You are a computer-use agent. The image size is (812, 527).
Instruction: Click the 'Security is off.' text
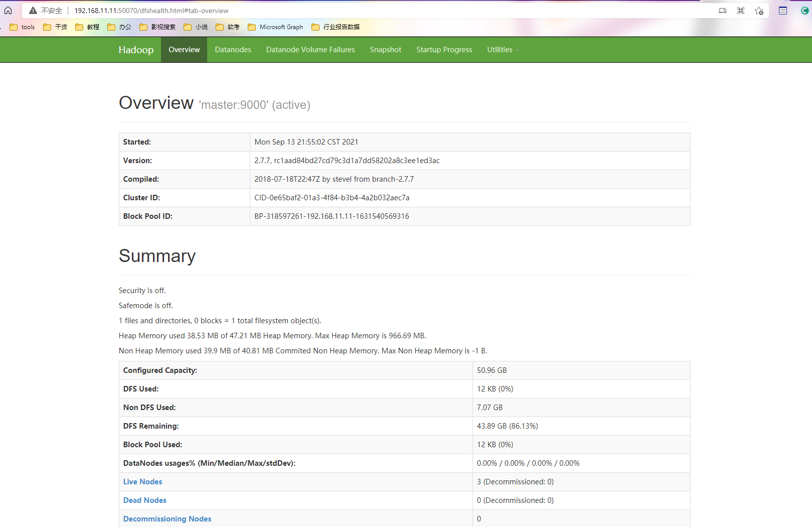point(142,291)
